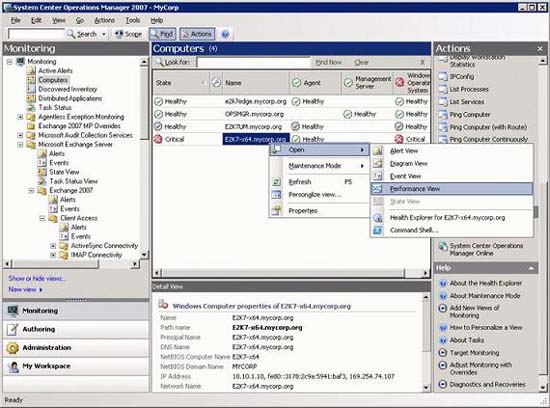Open the Tools menu
The image size is (550, 408).
(x=133, y=20)
